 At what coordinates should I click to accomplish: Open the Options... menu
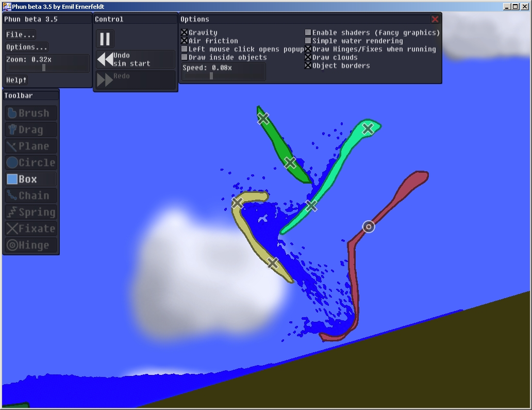(27, 47)
